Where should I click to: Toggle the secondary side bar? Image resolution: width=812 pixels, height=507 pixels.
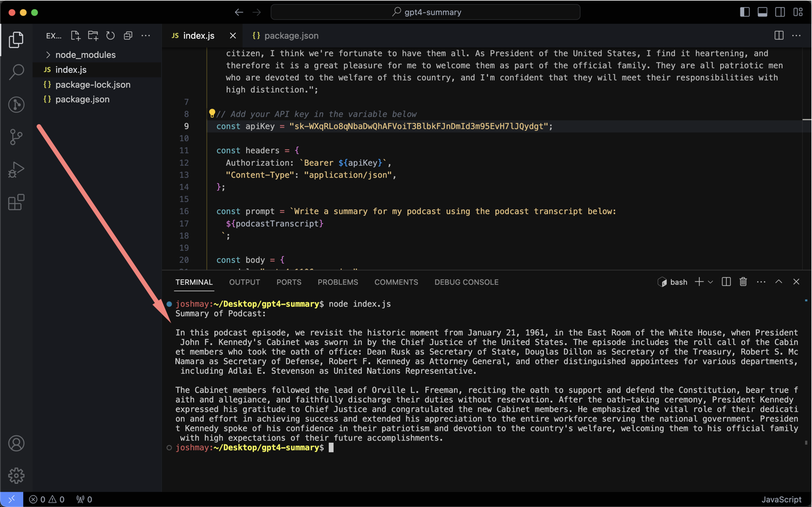pyautogui.click(x=780, y=12)
